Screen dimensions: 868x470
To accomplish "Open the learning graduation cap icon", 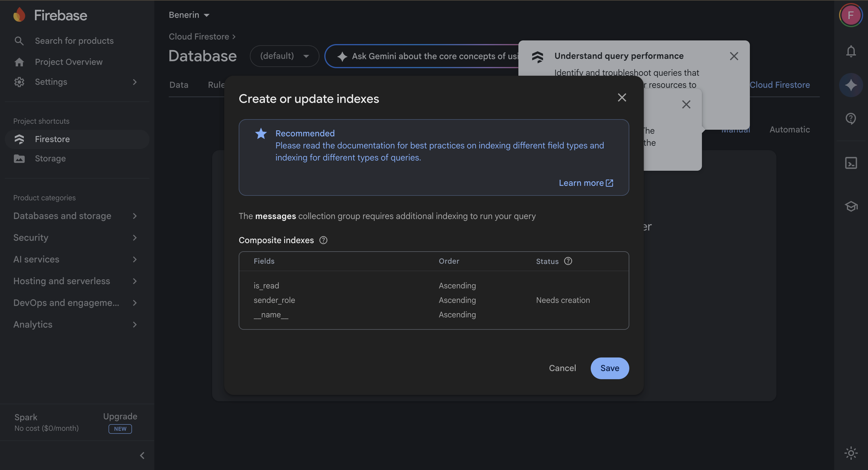I will [x=851, y=206].
